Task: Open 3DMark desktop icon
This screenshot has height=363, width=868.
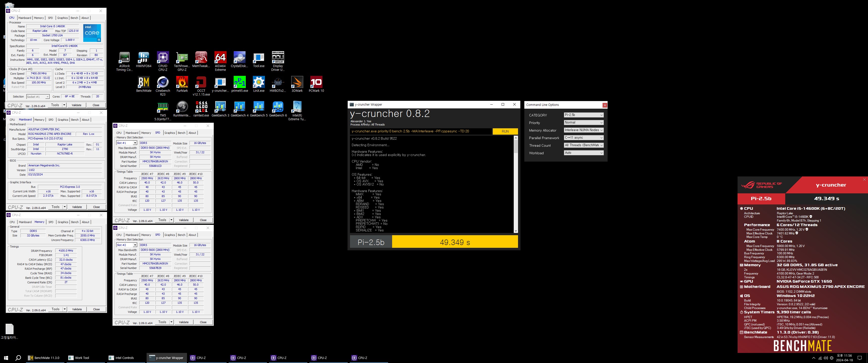Action: tap(297, 84)
